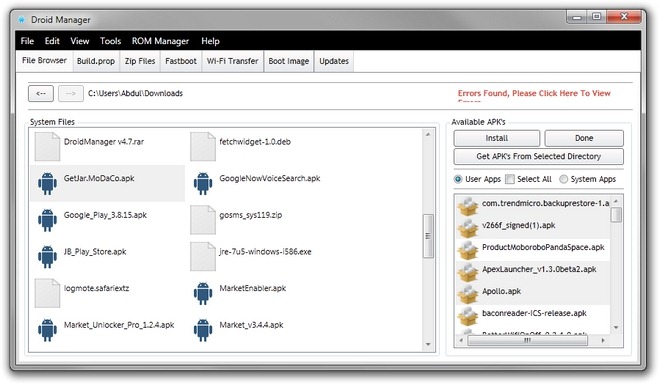The image size is (660, 385).
Task: Click the fetchwidget-1.0.deb file icon
Action: [203, 146]
